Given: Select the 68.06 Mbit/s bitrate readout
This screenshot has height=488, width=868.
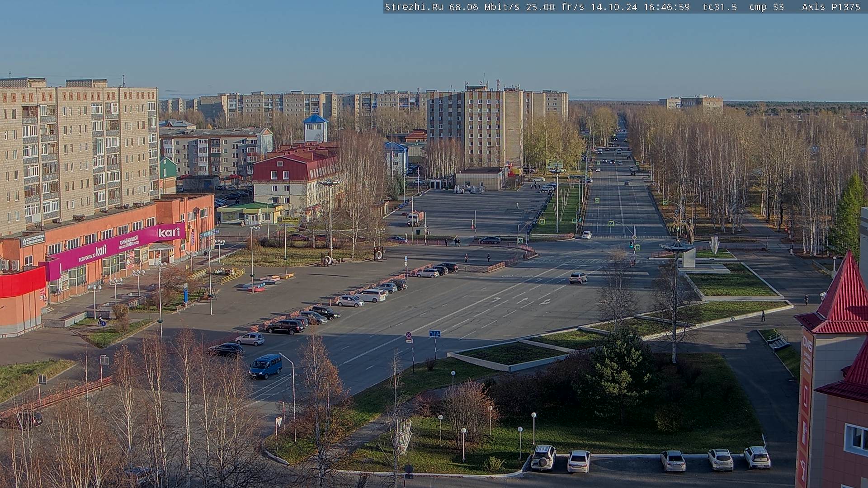Looking at the screenshot, I should point(484,7).
